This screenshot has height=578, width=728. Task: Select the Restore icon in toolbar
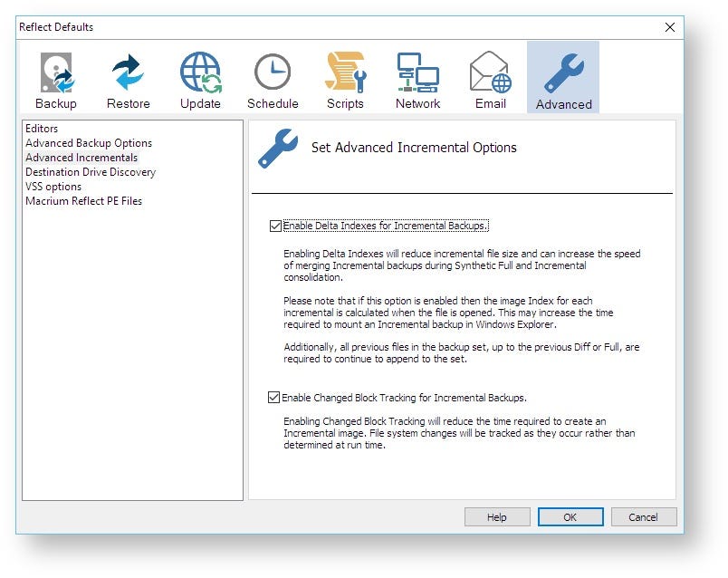pyautogui.click(x=128, y=72)
